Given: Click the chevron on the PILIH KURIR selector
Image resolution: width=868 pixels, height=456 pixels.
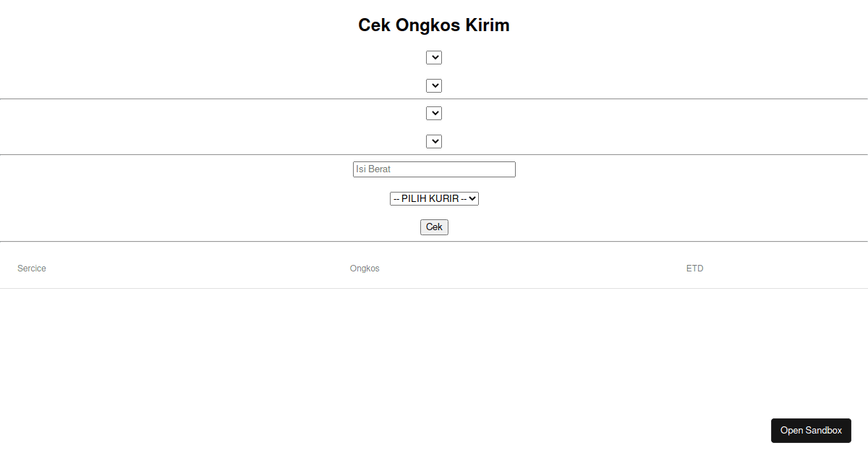Looking at the screenshot, I should pos(470,198).
